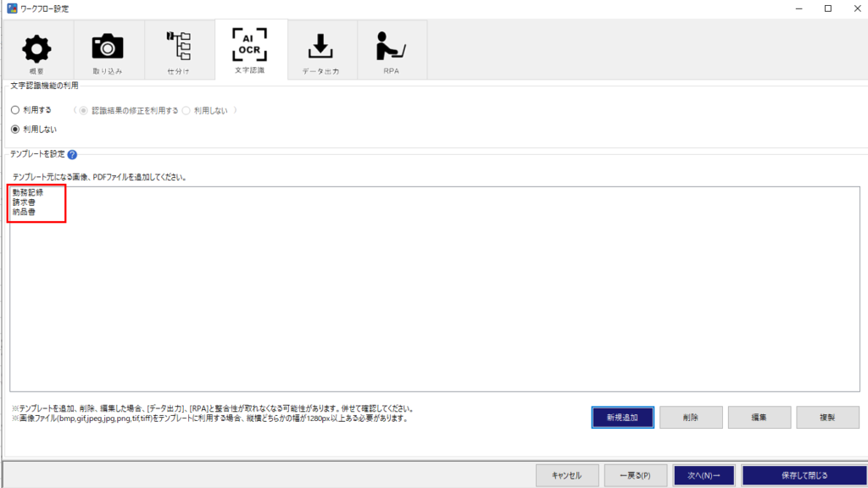868x488 pixels.
Task: Click the app icon in the title bar
Action: coord(12,8)
